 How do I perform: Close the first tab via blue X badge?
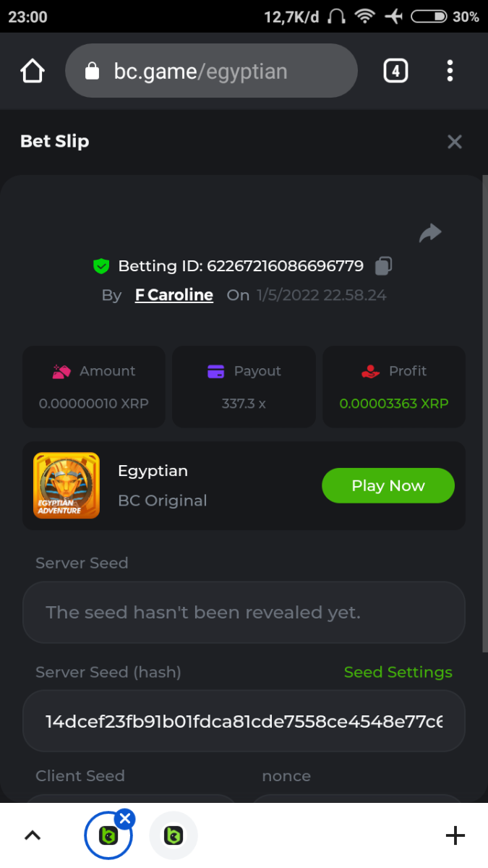125,818
